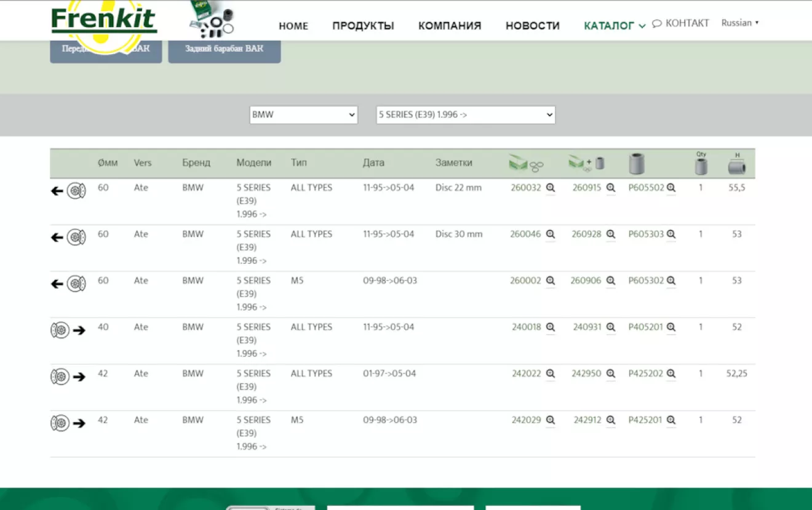Click height value '52,25'
Viewport: 812px width, 510px height.
point(737,373)
